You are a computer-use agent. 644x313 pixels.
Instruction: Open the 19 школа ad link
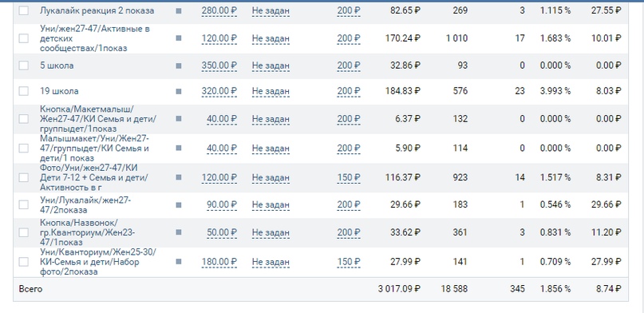59,91
